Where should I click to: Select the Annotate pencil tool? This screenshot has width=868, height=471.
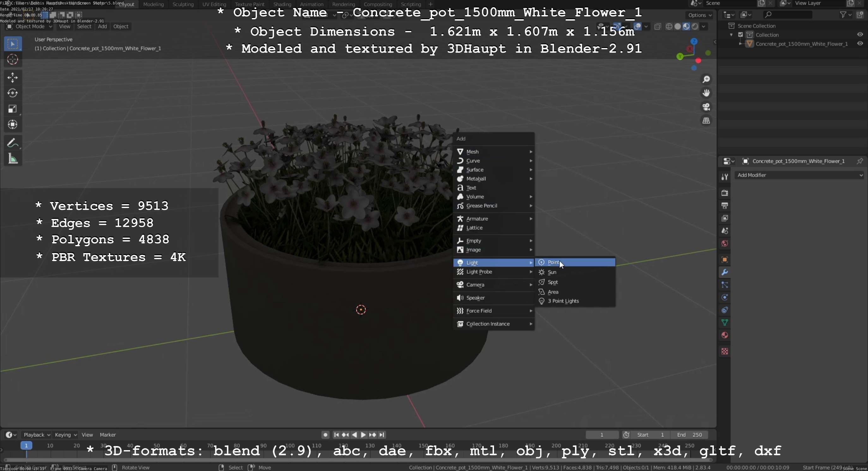12,143
